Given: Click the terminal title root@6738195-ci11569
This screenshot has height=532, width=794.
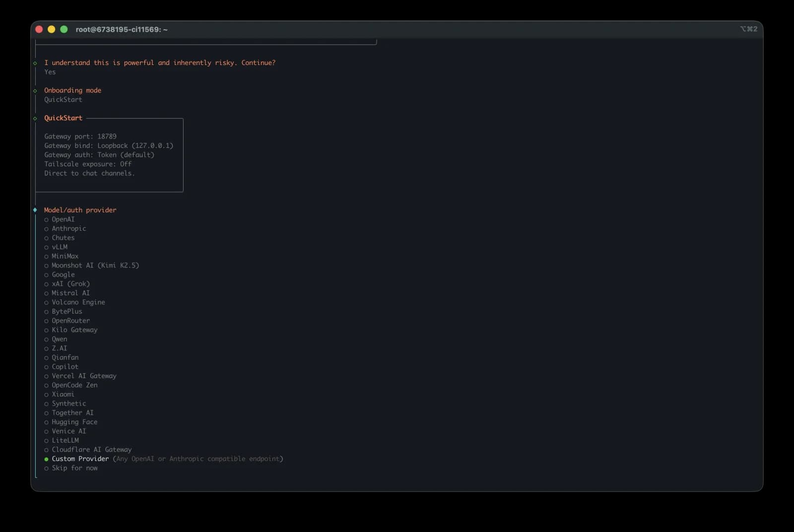Looking at the screenshot, I should pos(122,30).
